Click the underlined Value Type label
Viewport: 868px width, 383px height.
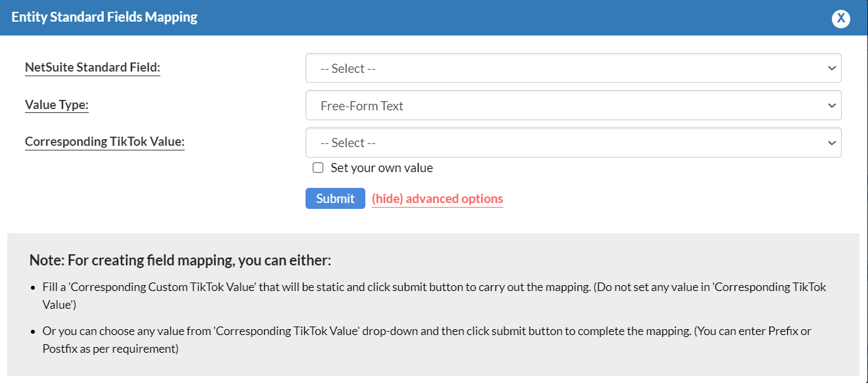pos(57,104)
